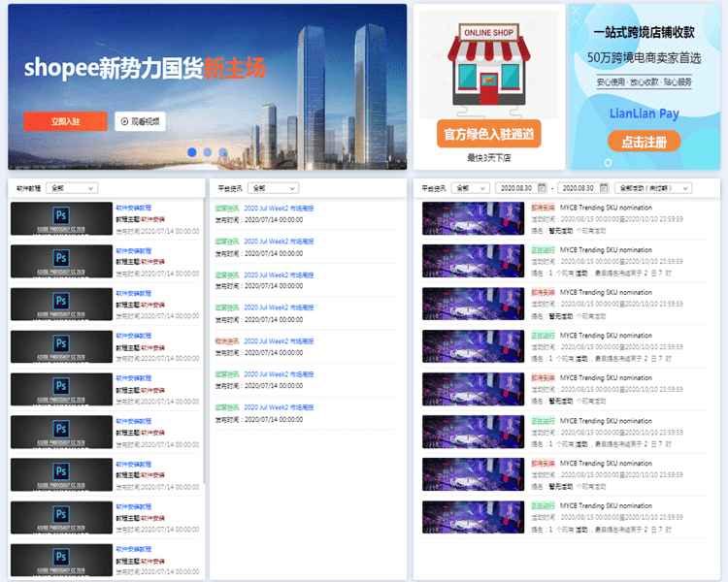Screen dimensions: 728x582
Task: Open the first Photoshop tutorial thumbnail
Action: pyautogui.click(x=61, y=218)
